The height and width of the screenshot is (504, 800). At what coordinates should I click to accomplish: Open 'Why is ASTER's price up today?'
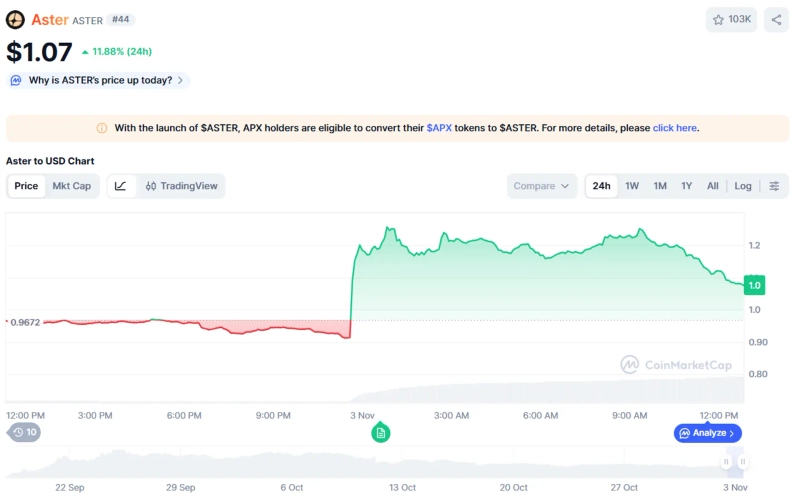[98, 81]
